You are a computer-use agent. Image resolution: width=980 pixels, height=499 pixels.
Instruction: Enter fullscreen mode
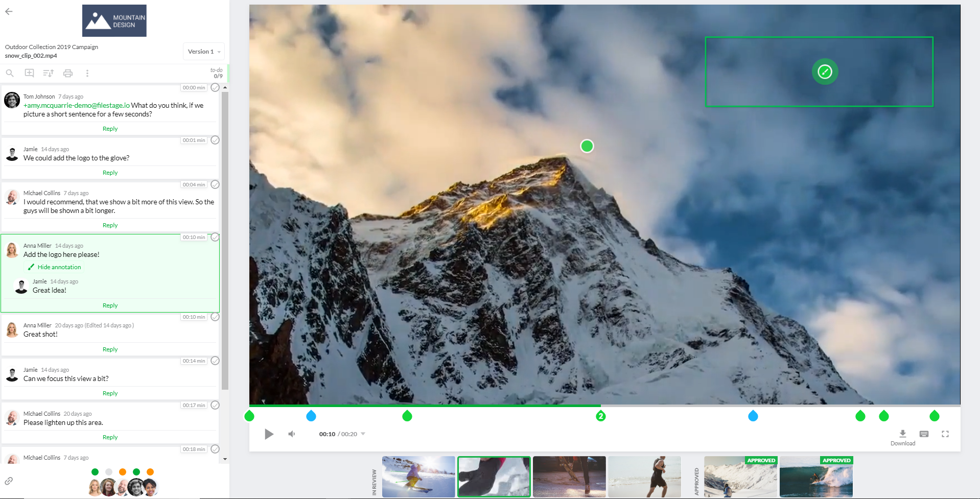945,434
